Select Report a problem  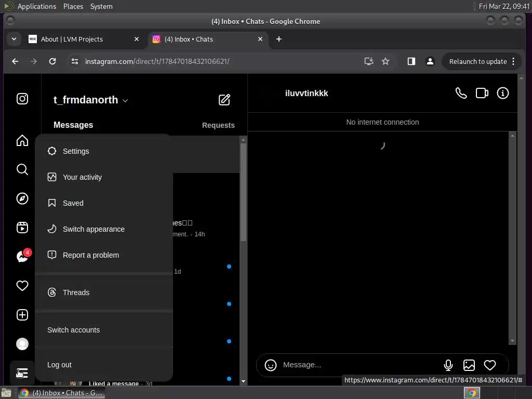click(x=104, y=255)
